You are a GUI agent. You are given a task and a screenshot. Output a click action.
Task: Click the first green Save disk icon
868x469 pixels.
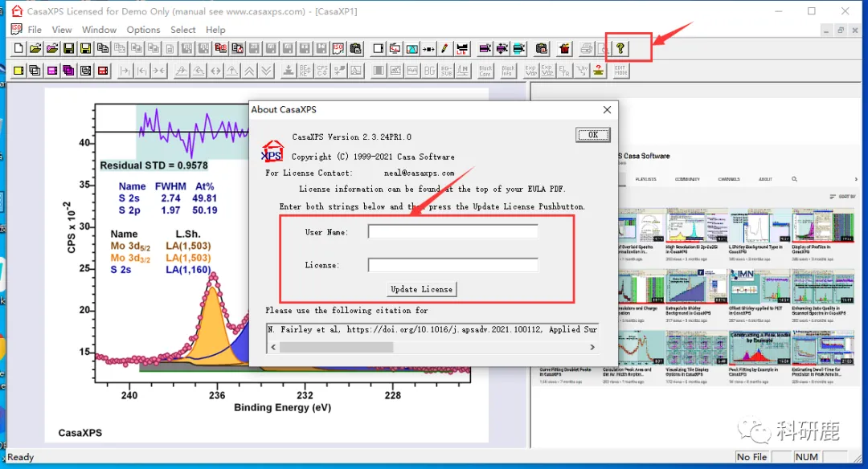pyautogui.click(x=68, y=49)
